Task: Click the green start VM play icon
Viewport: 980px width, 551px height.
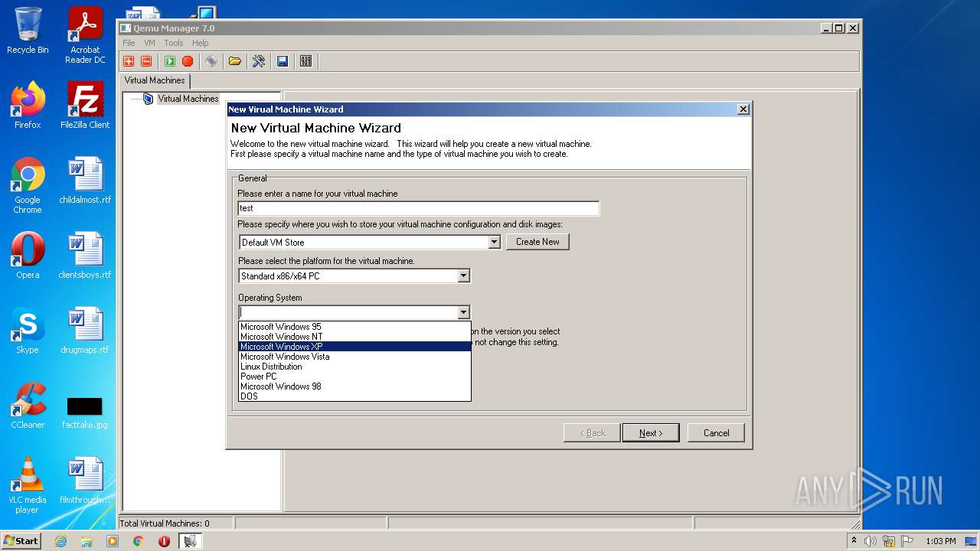Action: (x=170, y=61)
